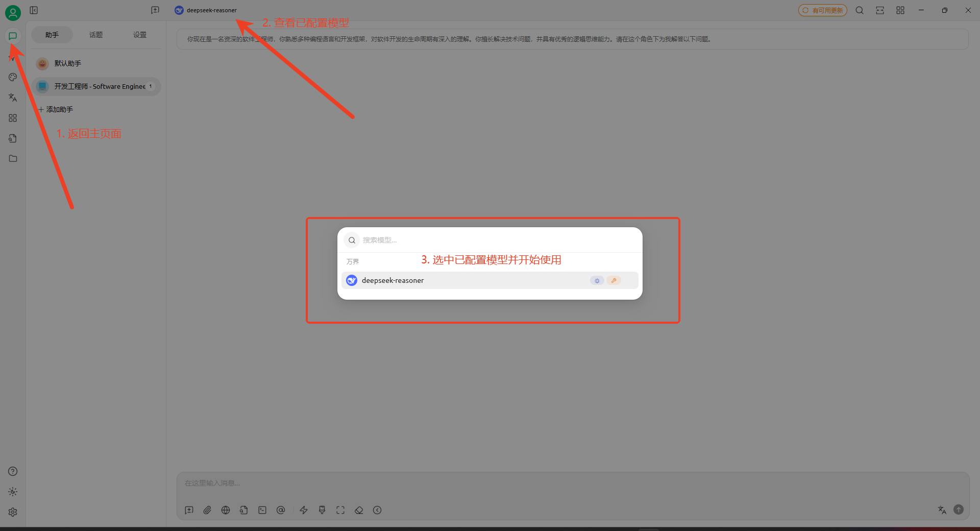Expand the input box fullscreen icon
This screenshot has height=531, width=980.
(x=340, y=510)
